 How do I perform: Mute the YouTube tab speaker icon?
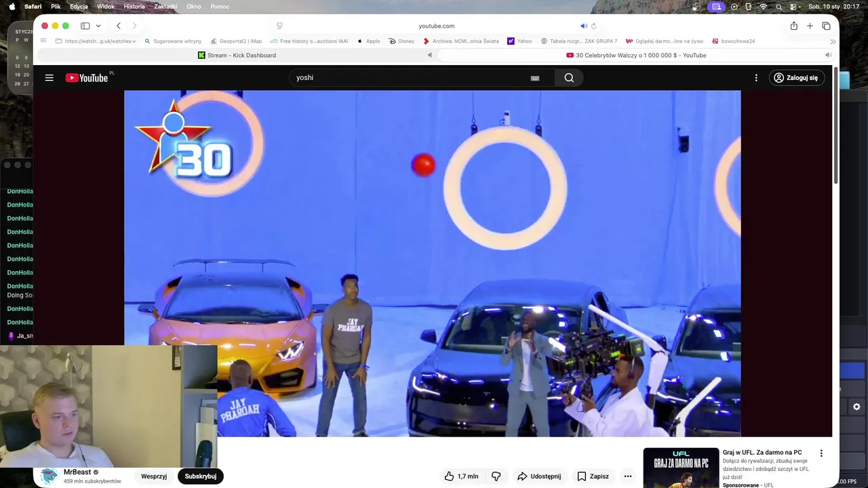(828, 56)
